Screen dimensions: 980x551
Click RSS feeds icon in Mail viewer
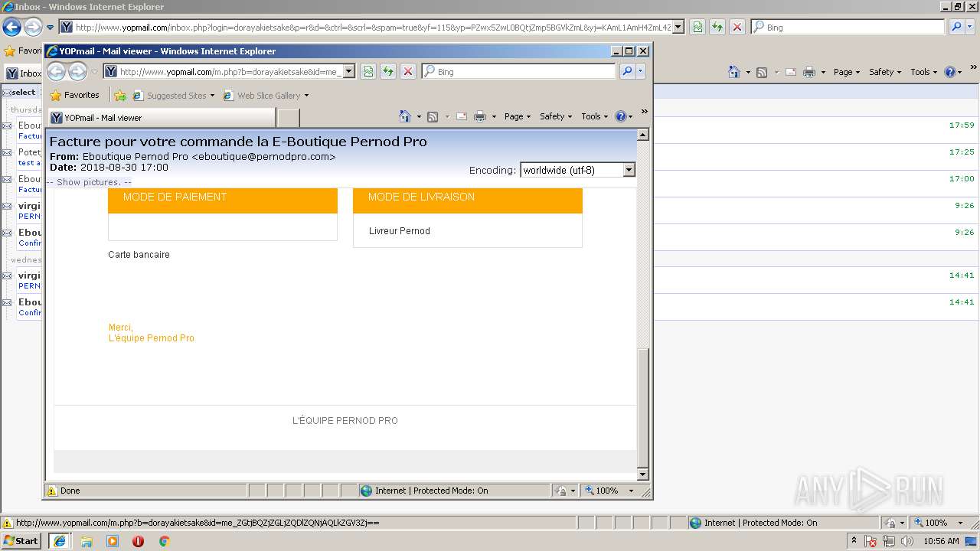coord(433,116)
